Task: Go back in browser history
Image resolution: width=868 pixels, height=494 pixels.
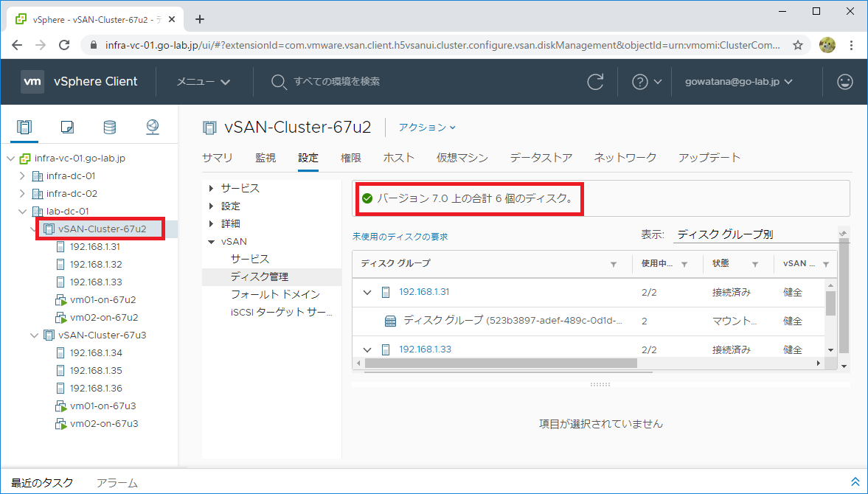Action: (x=17, y=46)
